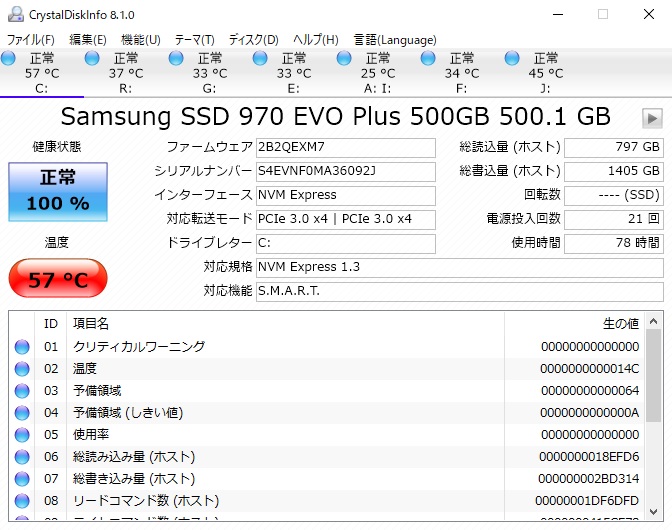Click the status icon for ID 02 温度 row
The width and height of the screenshot is (672, 530).
(x=22, y=369)
